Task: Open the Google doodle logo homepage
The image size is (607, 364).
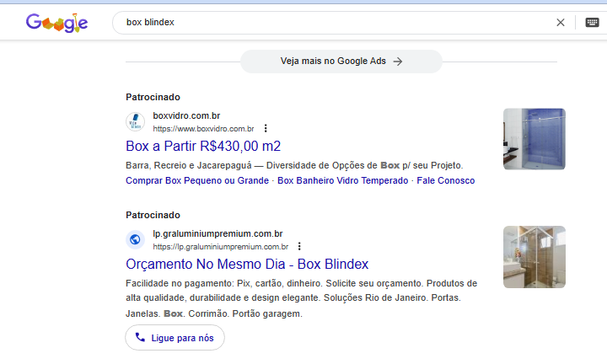Action: 57,23
